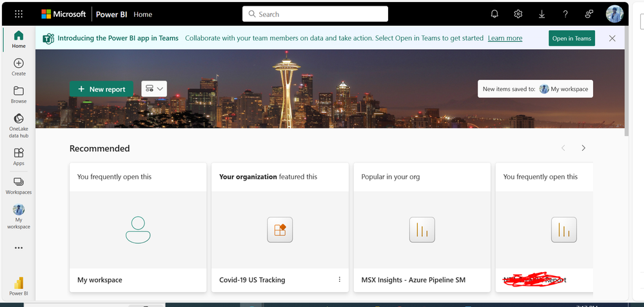Viewport: 644px width, 307px height.
Task: Open the notifications bell
Action: click(494, 14)
